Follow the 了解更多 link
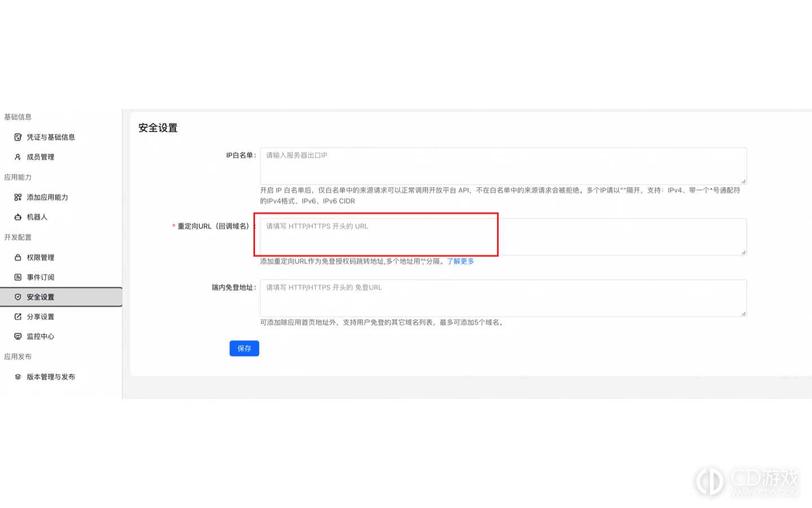 (461, 261)
